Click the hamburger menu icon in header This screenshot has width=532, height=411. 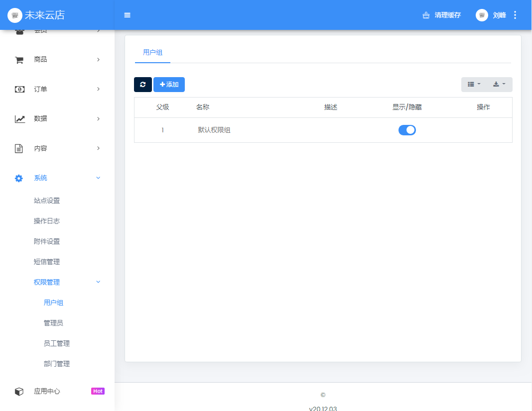click(128, 15)
